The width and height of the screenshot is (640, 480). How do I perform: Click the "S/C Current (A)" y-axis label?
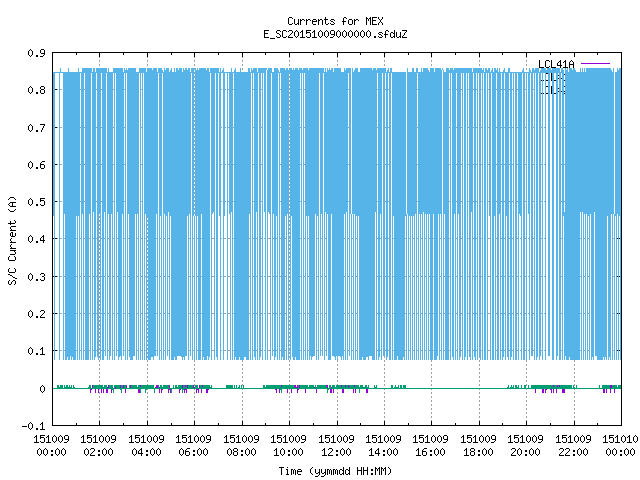pos(13,241)
